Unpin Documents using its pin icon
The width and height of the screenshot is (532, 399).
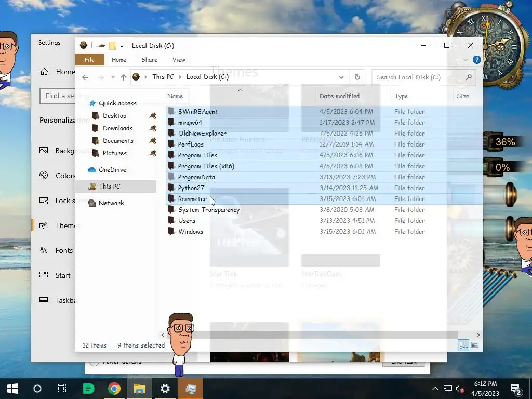click(x=153, y=140)
